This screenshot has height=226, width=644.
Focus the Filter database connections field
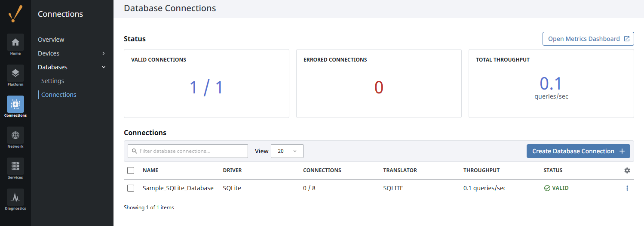pyautogui.click(x=188, y=151)
